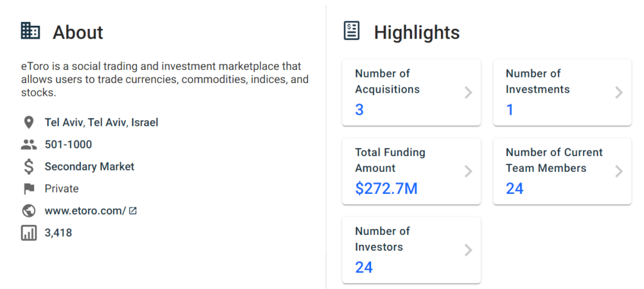Click the flag icon beside Private
The width and height of the screenshot is (644, 289).
pos(29,189)
